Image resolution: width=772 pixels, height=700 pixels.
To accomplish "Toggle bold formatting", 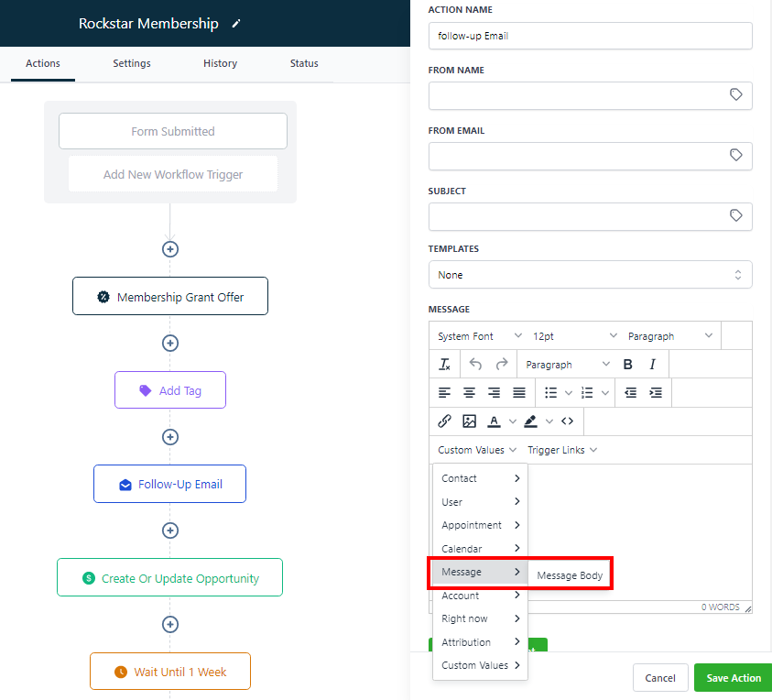I will pos(627,365).
